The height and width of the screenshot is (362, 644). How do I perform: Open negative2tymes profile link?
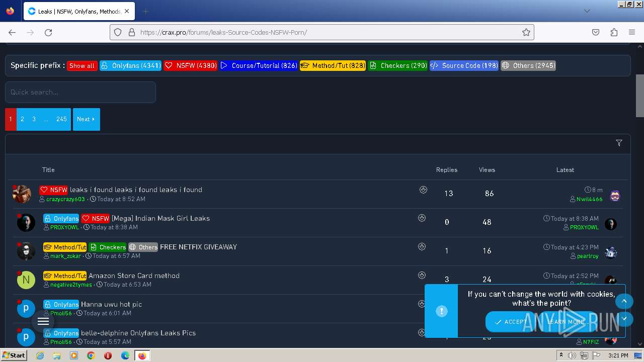coord(71,285)
